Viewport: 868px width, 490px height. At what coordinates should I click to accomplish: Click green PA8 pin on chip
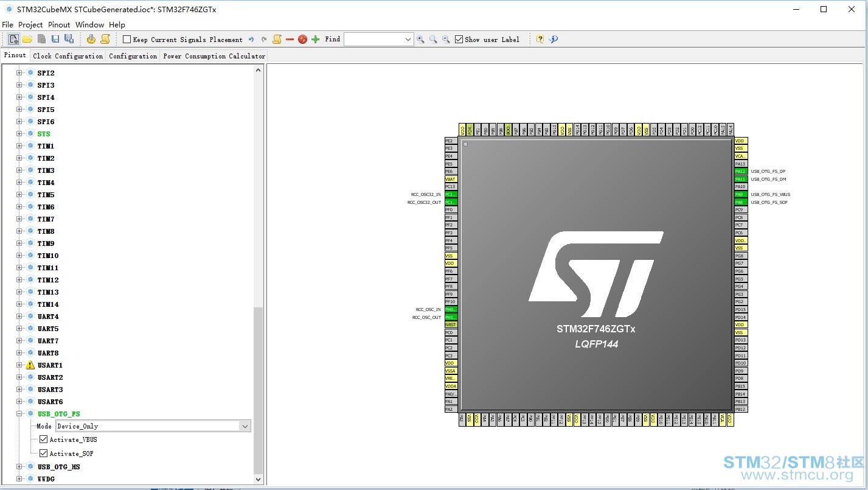740,202
